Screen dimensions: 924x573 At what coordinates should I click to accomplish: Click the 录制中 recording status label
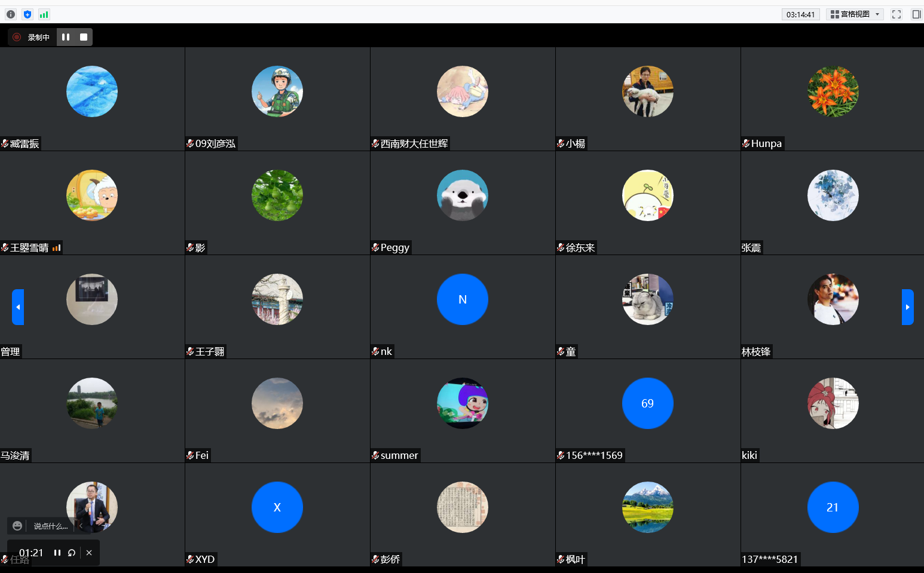click(x=38, y=37)
